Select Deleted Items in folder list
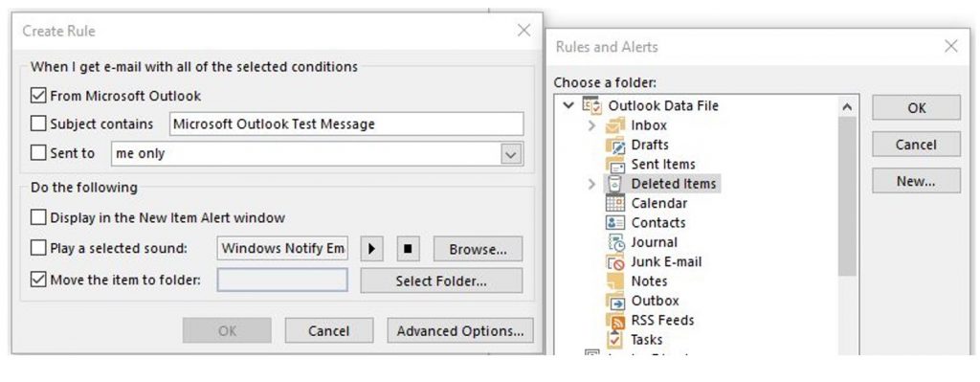This screenshot has width=980, height=382. [x=674, y=184]
